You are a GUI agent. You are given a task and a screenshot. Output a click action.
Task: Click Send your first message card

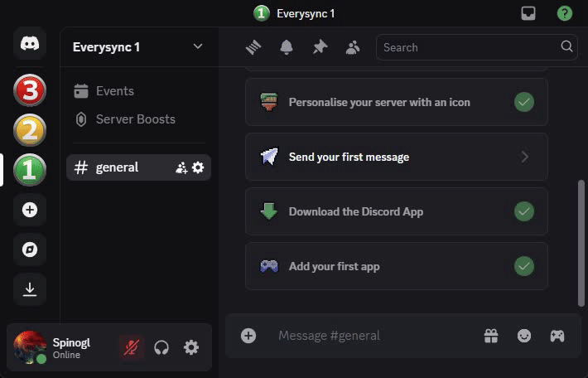(397, 157)
